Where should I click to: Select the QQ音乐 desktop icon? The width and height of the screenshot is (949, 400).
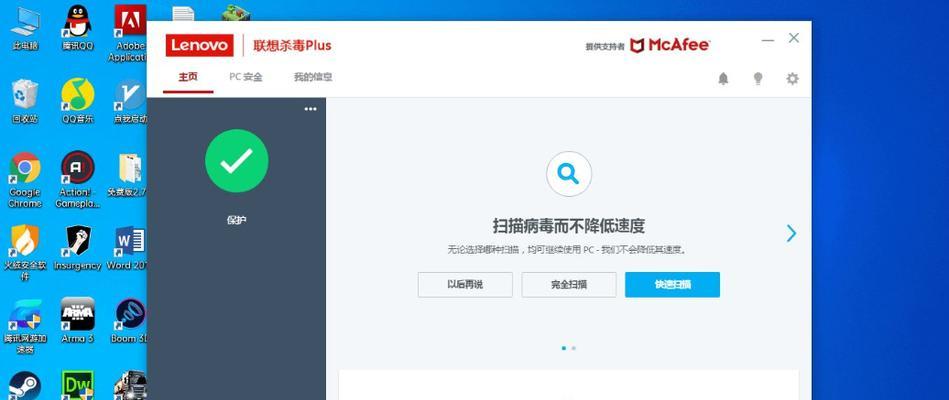77,101
